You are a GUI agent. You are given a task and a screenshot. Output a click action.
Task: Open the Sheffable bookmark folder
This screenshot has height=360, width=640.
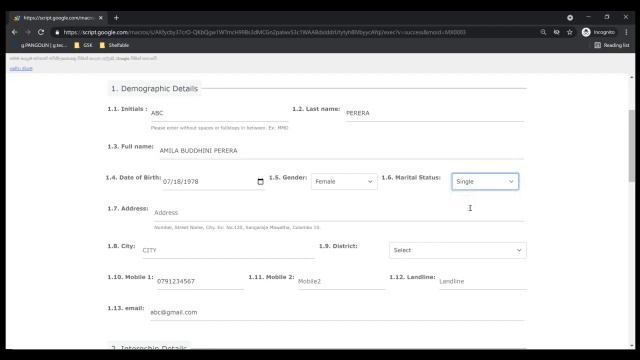tap(114, 45)
